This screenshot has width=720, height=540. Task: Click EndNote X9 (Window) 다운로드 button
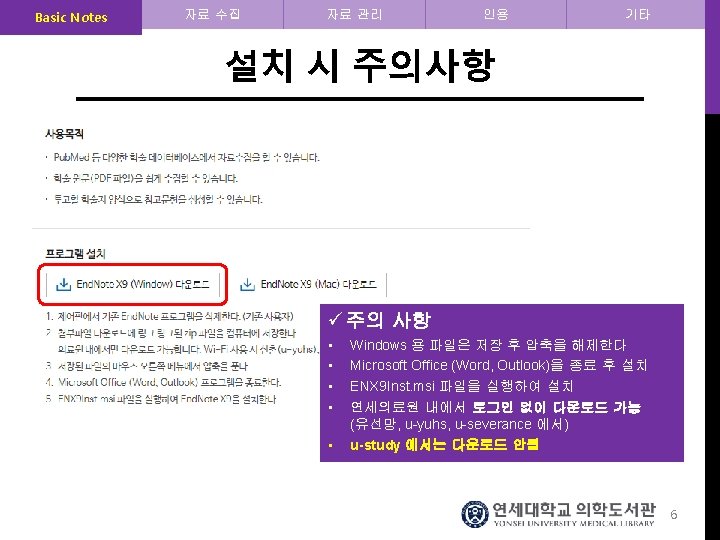point(133,284)
